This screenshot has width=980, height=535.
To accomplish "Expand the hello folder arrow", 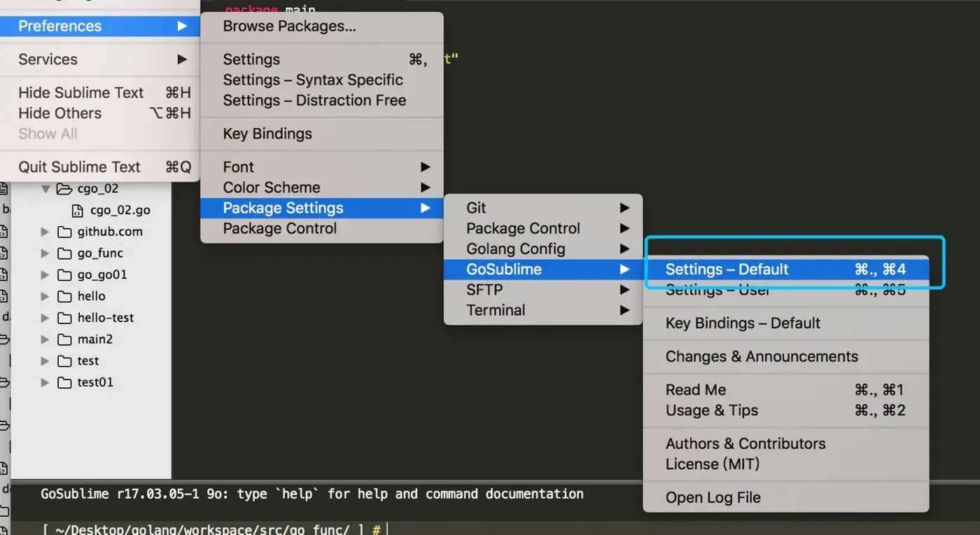I will [x=45, y=296].
